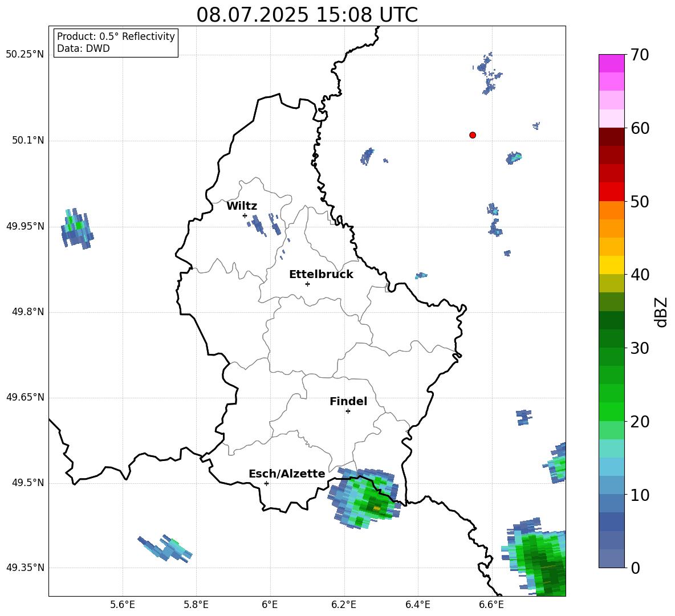
Task: Click the 6.6°E longitude label
Action: point(491,605)
